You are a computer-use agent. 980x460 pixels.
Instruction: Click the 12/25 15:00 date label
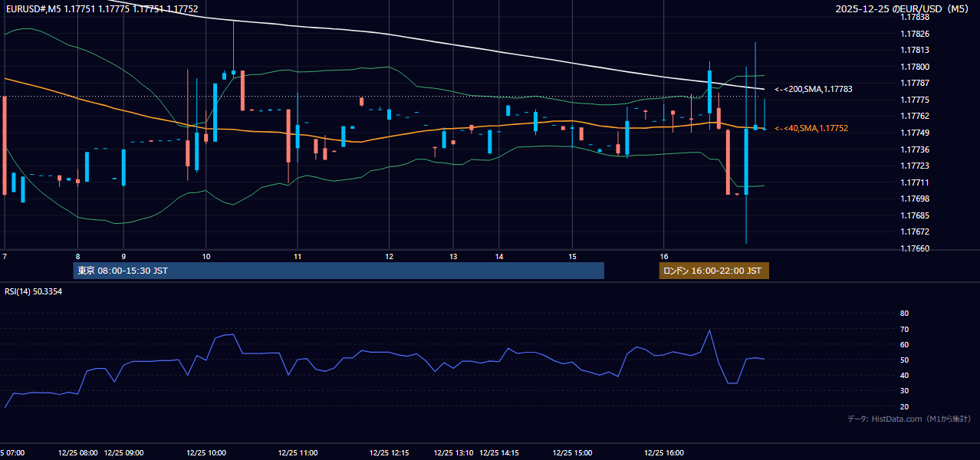click(x=572, y=453)
